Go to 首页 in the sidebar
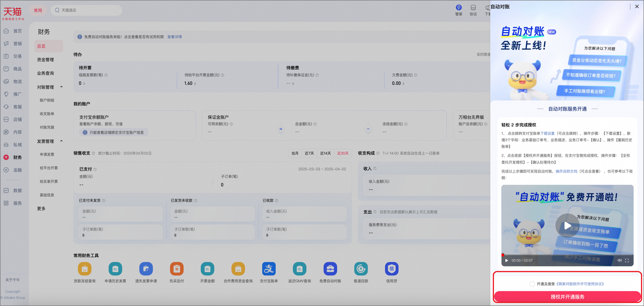Viewport: 644px width, 306px height. pyautogui.click(x=13, y=31)
